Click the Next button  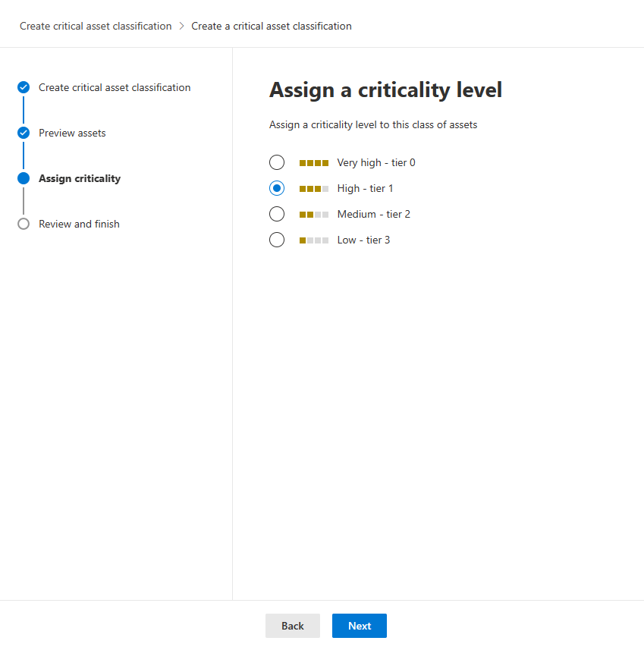point(360,626)
